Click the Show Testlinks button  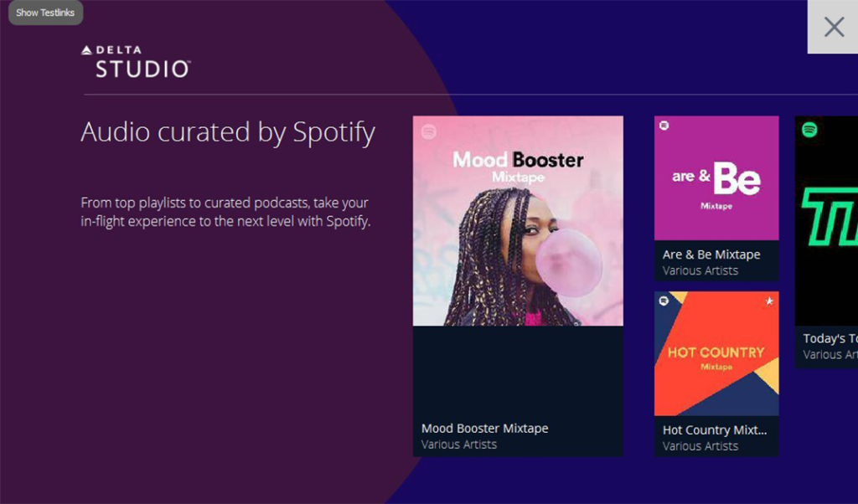[x=45, y=13]
